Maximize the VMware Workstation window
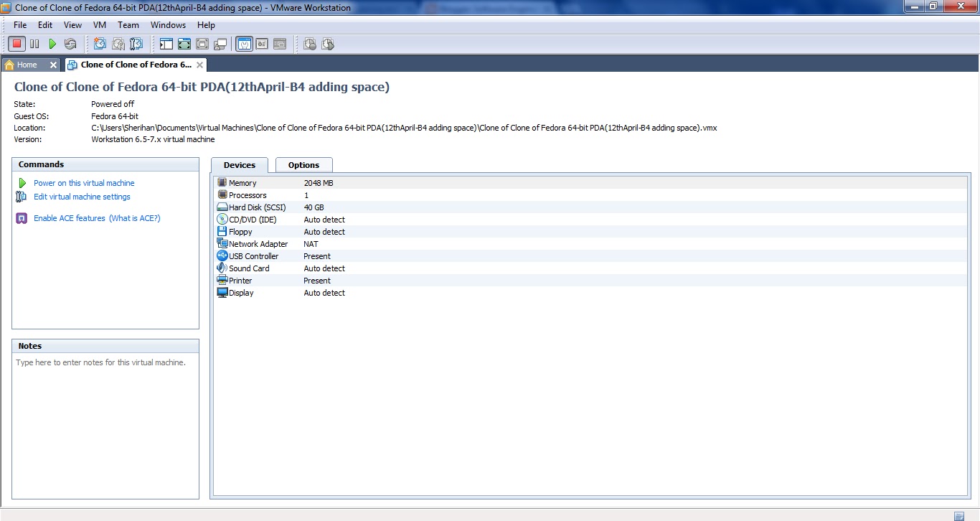 [x=933, y=6]
